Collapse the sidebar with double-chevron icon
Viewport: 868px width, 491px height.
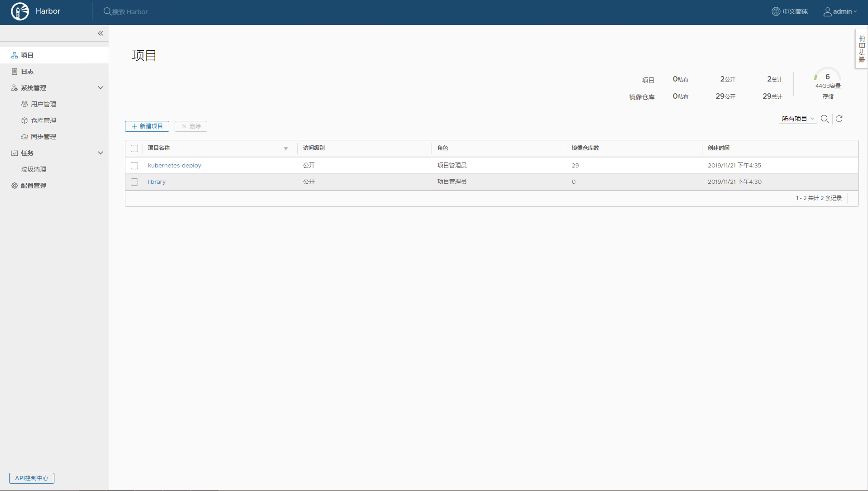(100, 33)
